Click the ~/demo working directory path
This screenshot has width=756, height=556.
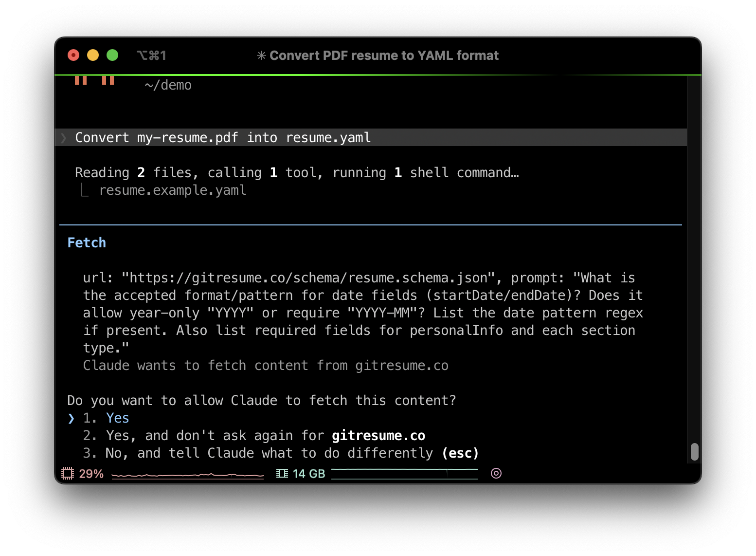168,85
